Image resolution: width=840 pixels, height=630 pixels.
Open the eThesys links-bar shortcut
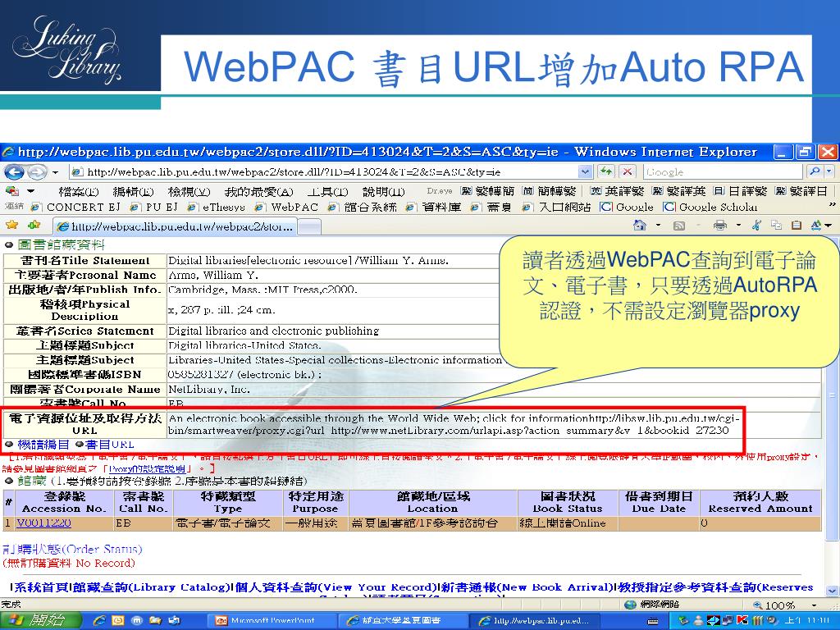216,208
